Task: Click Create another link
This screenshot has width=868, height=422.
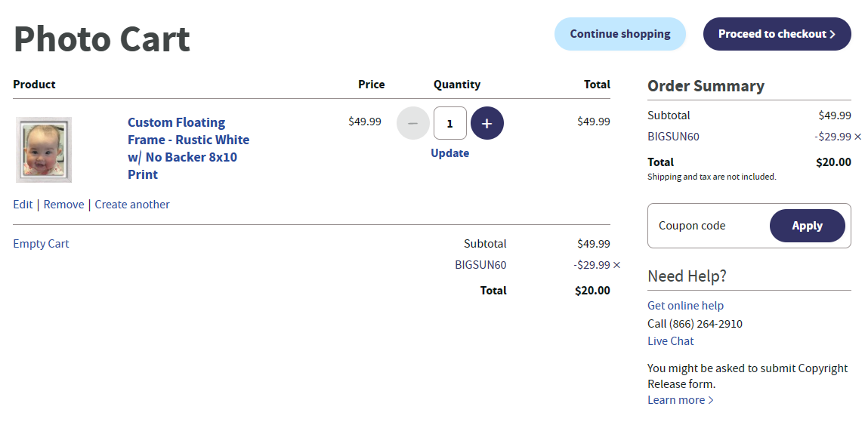Action: 132,205
